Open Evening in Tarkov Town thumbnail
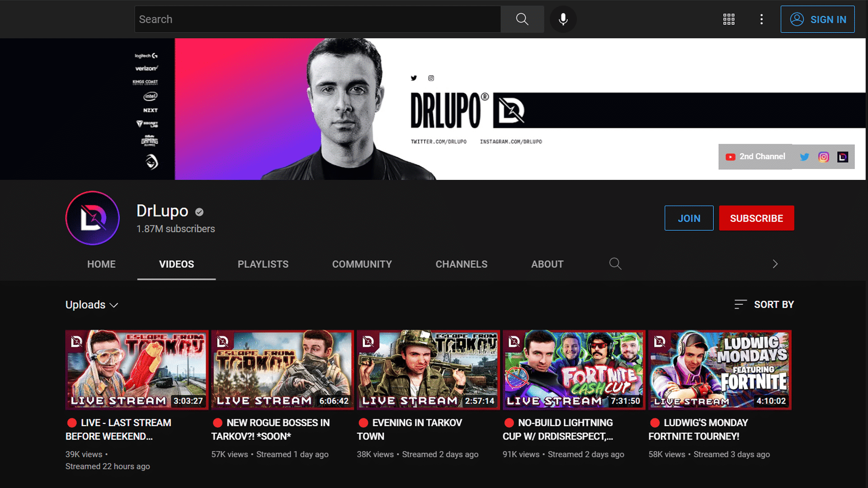Image resolution: width=868 pixels, height=488 pixels. (x=428, y=370)
